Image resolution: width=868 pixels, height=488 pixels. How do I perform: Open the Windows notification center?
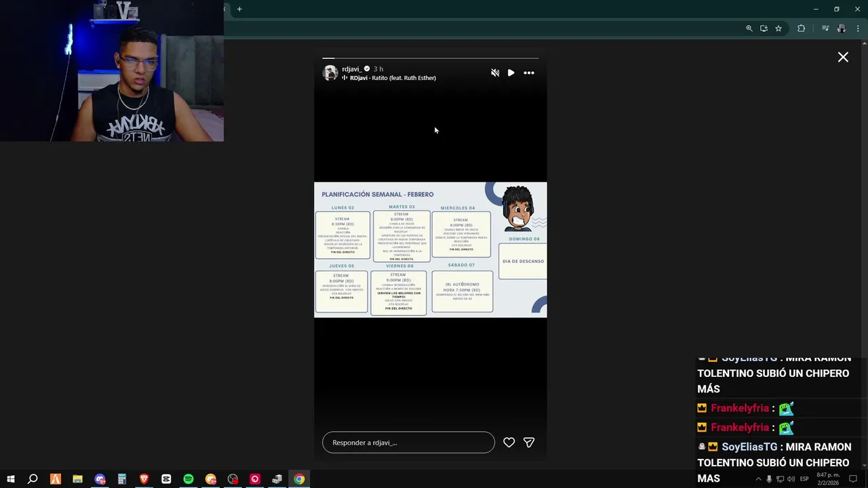click(853, 479)
